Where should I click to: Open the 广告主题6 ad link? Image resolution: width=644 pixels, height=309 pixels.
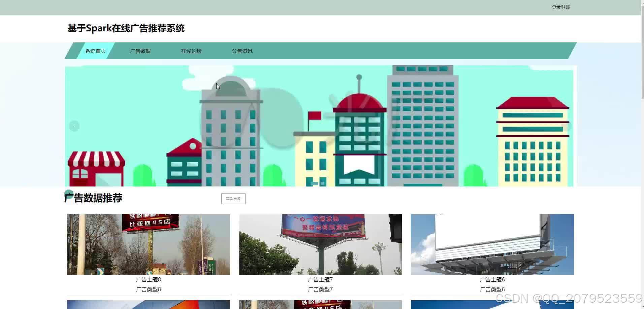point(492,279)
